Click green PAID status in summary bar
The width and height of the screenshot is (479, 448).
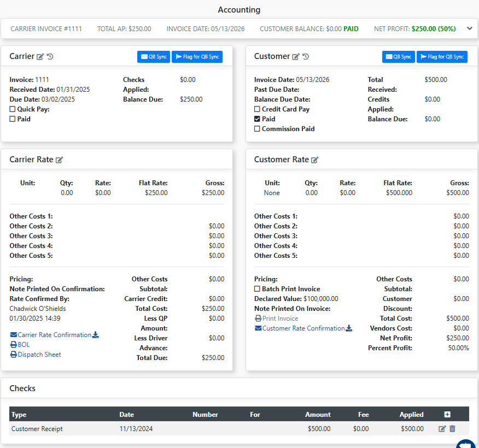coord(351,29)
